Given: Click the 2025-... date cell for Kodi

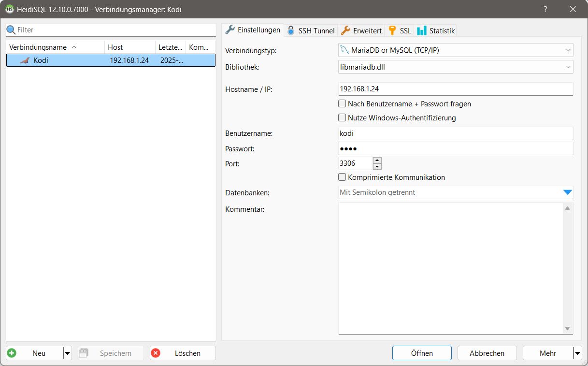Looking at the screenshot, I should point(172,60).
